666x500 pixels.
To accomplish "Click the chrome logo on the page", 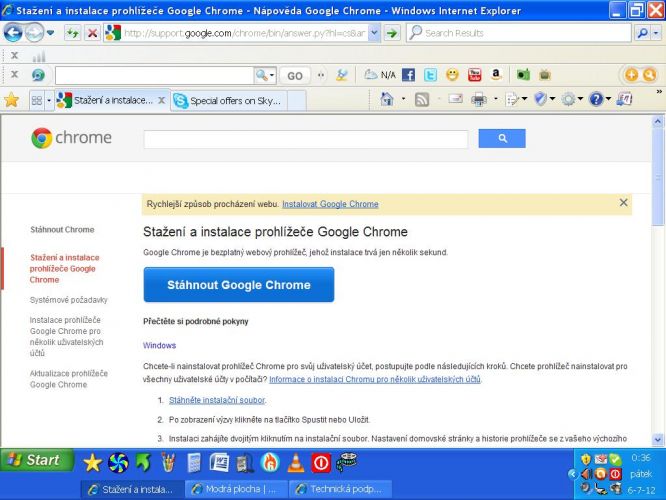I will tap(71, 138).
